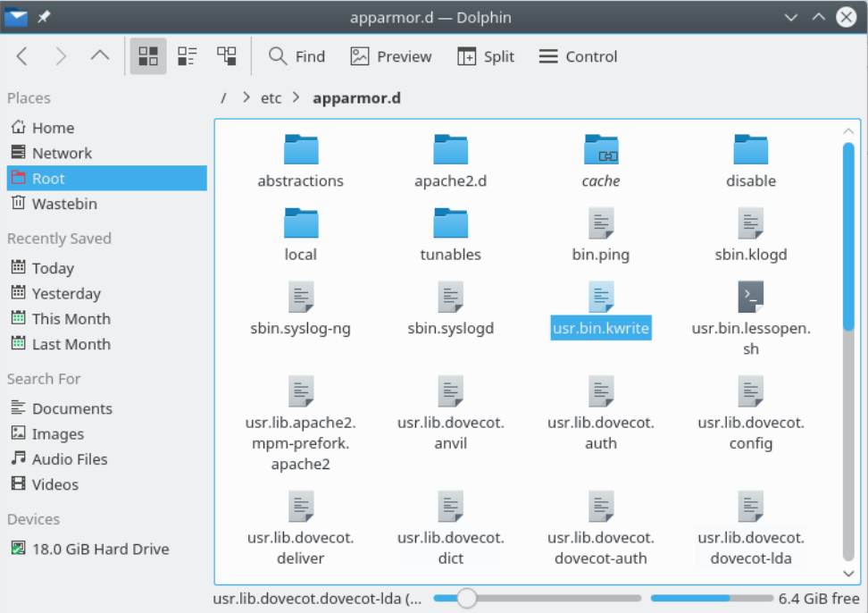868x613 pixels.
Task: Select the local folder icon
Action: pos(301,223)
